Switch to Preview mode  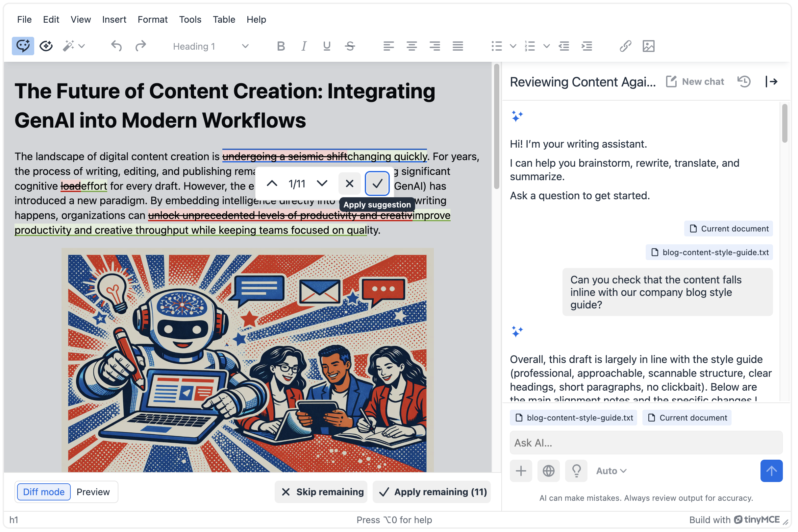[x=93, y=492]
